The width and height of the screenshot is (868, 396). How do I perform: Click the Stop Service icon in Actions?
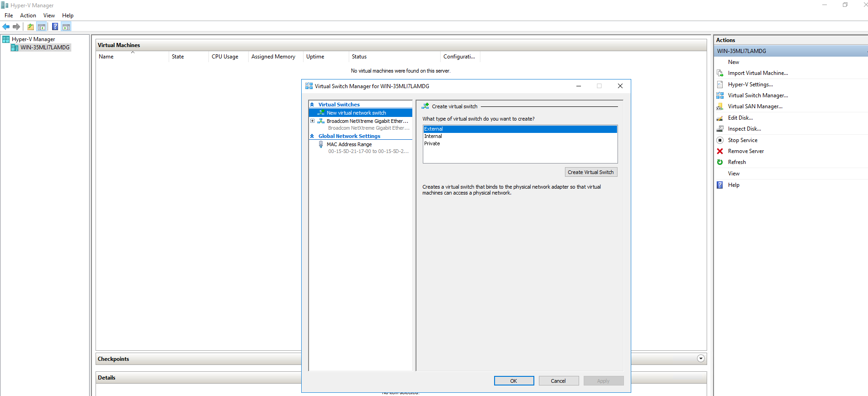[720, 140]
